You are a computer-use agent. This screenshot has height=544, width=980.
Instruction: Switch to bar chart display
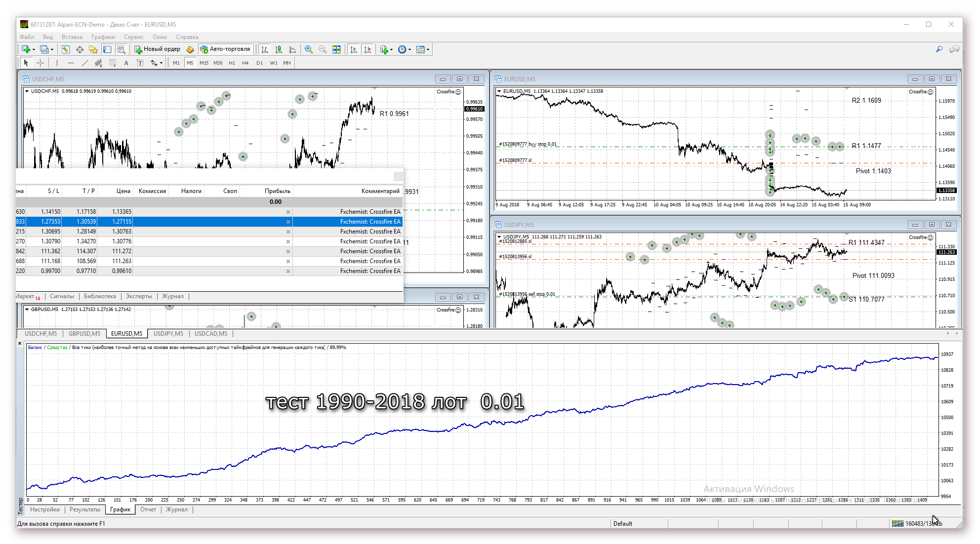coord(265,49)
